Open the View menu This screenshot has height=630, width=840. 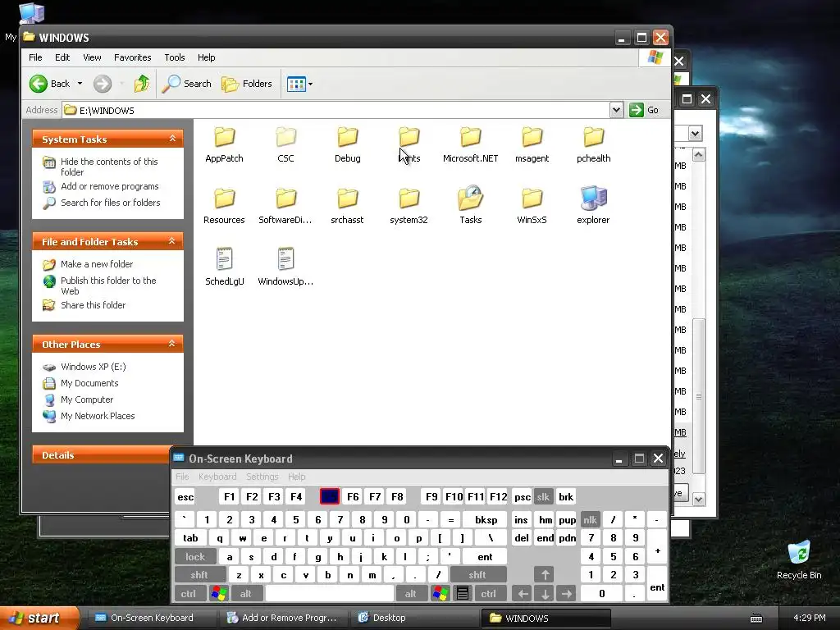(92, 57)
